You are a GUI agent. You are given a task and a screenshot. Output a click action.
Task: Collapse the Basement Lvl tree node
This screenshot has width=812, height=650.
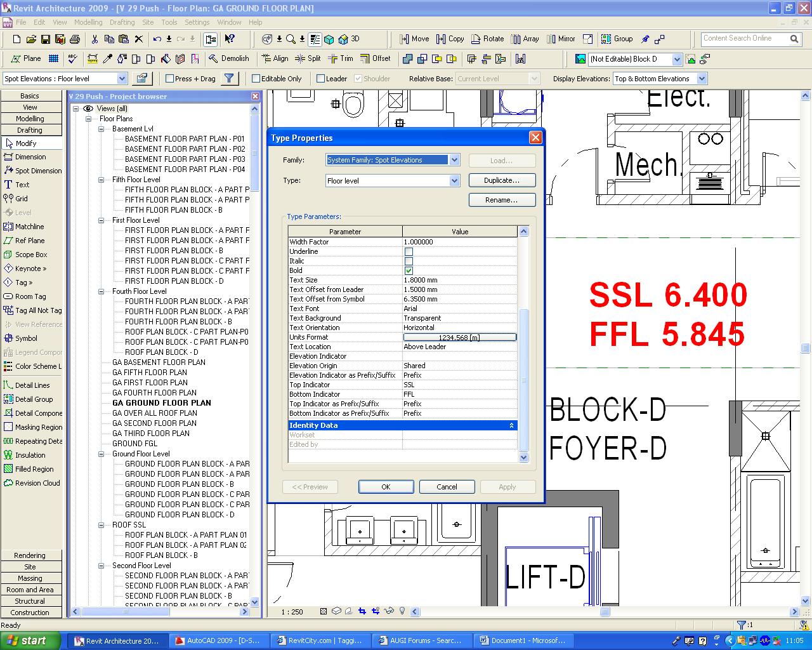tap(101, 129)
